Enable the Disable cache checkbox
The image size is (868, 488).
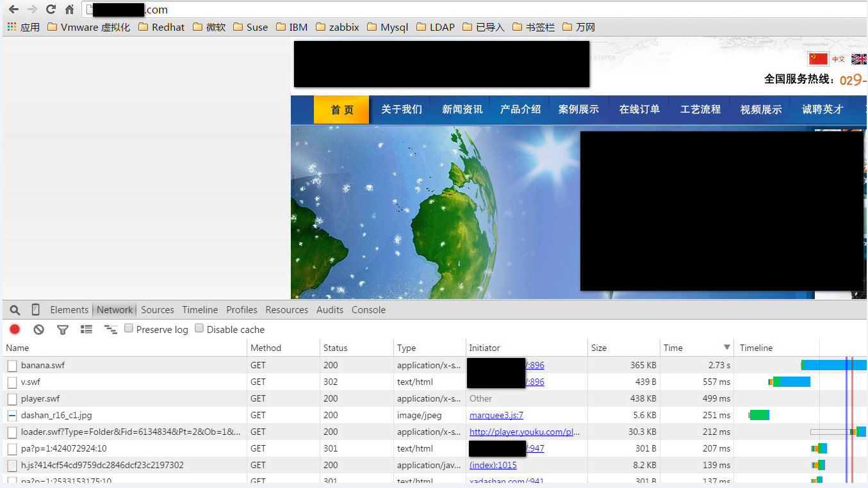(x=199, y=329)
